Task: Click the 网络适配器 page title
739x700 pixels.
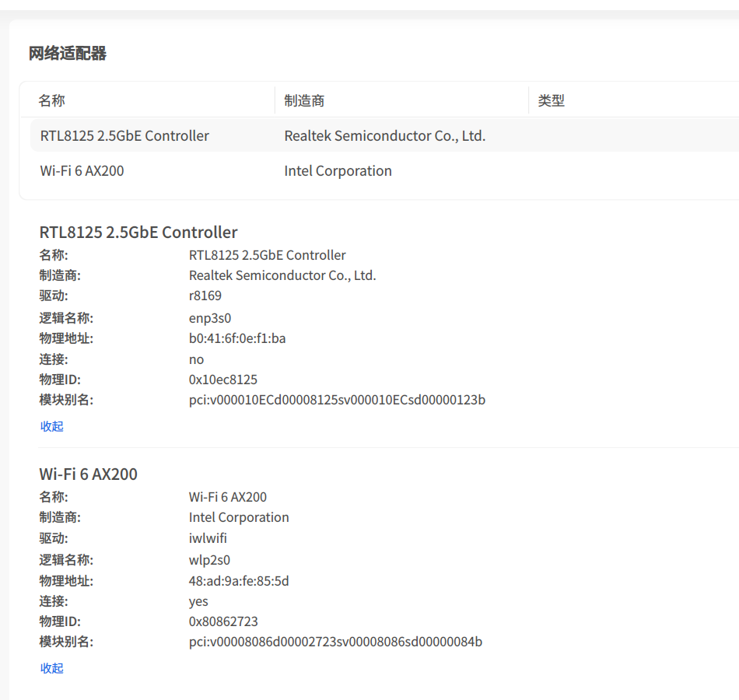Action: [68, 53]
